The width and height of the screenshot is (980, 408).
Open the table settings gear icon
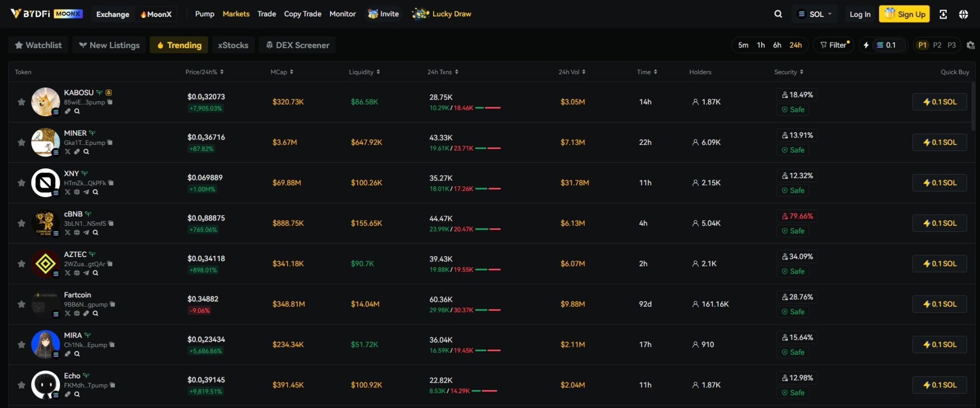970,45
